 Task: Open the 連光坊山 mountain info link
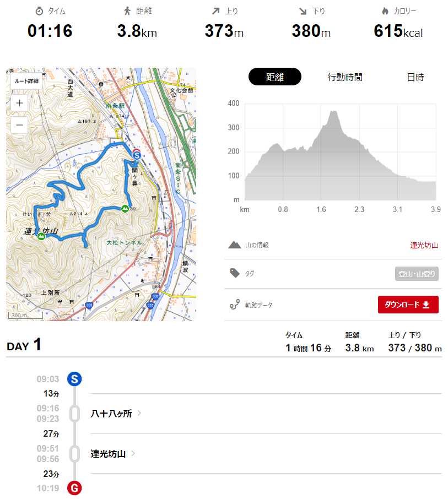click(x=424, y=245)
